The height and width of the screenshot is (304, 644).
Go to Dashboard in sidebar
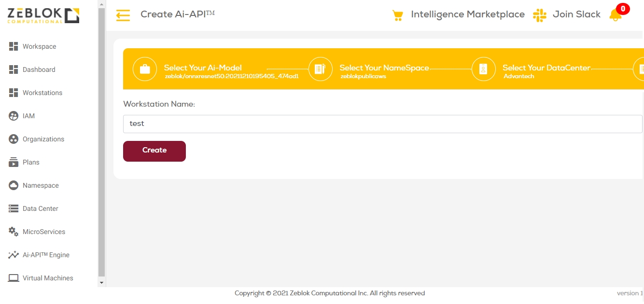pos(39,69)
